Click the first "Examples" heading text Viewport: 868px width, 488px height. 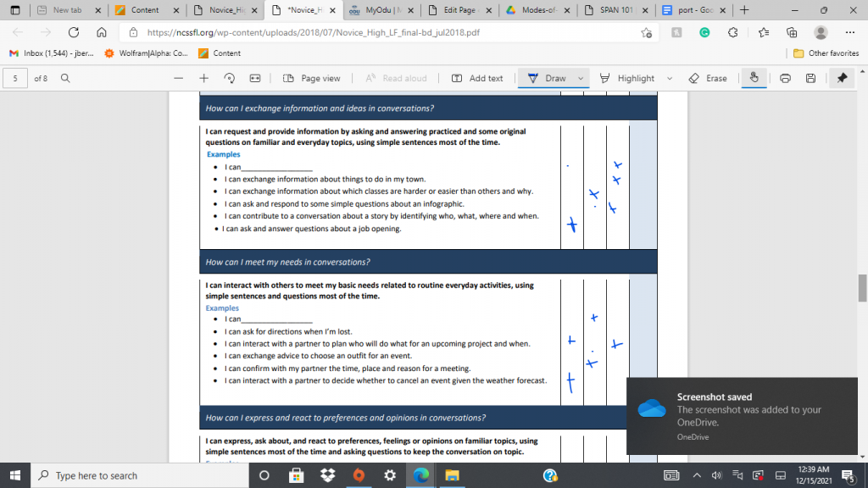224,154
